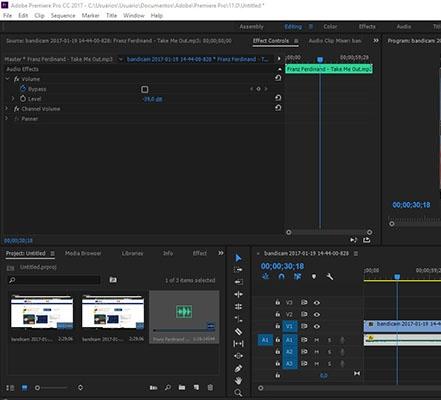441x400 pixels.
Task: Reset the Level parameter value
Action: (278, 98)
